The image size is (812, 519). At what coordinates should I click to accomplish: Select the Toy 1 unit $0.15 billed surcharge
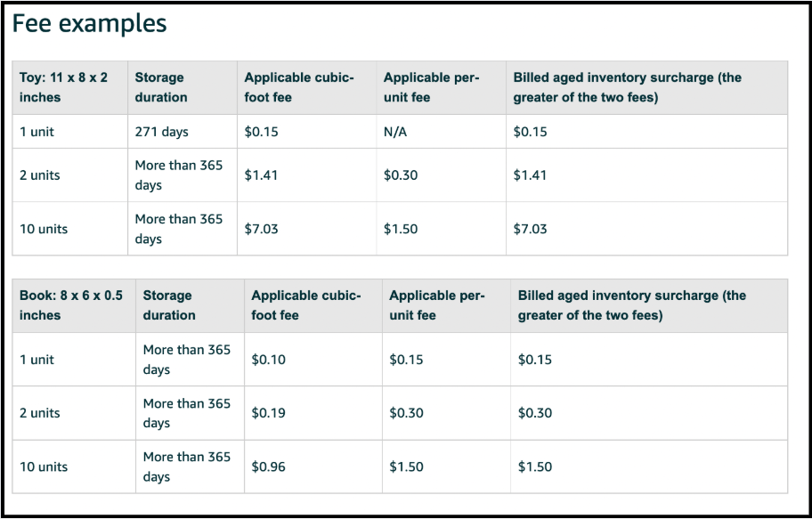click(x=530, y=132)
